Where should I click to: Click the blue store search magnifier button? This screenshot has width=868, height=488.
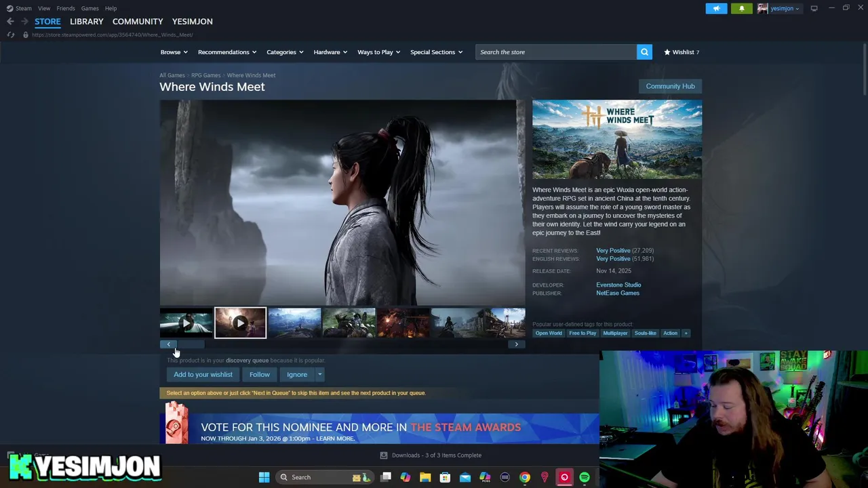pyautogui.click(x=644, y=52)
